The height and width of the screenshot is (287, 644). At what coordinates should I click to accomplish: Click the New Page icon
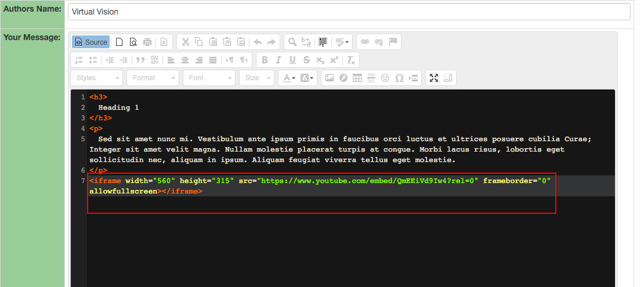(119, 42)
